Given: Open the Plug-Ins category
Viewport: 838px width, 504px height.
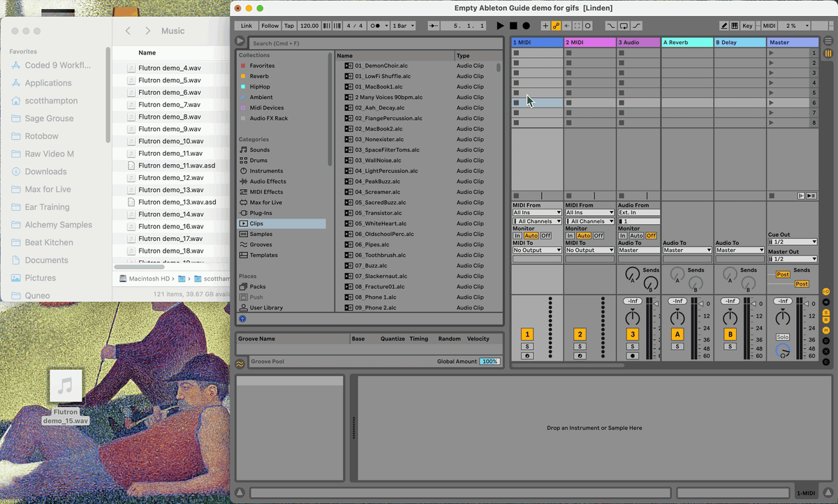Looking at the screenshot, I should 261,212.
